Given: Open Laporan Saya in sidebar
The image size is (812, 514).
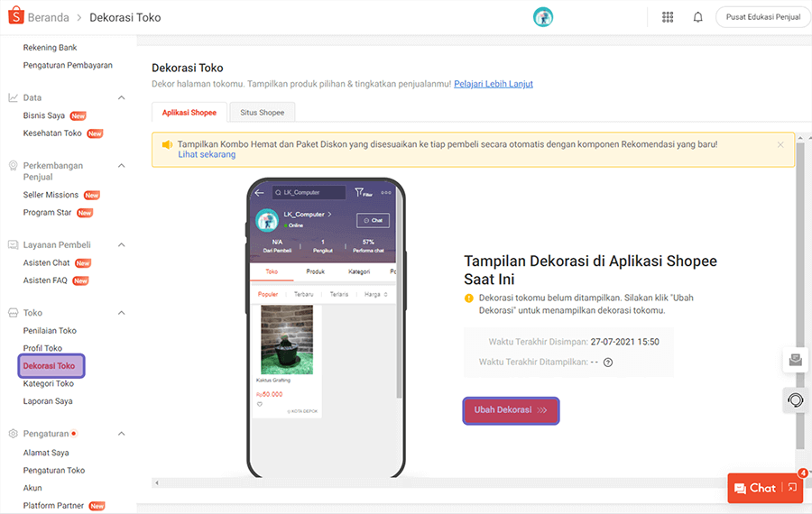Looking at the screenshot, I should 48,401.
